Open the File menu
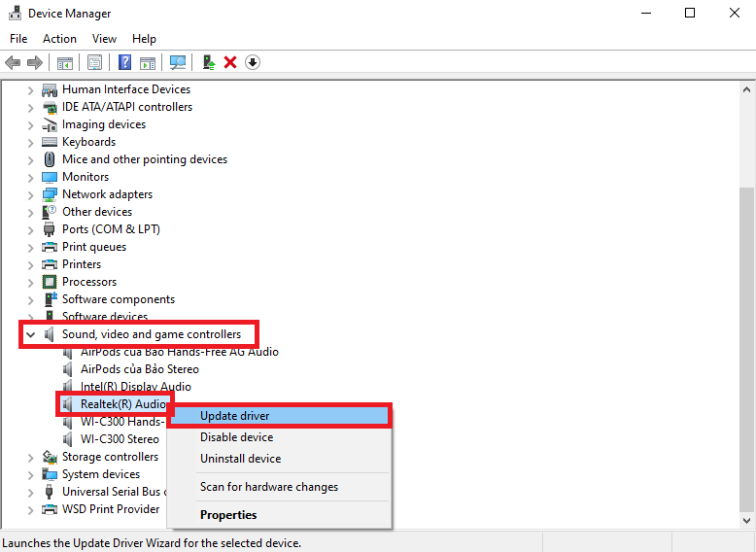 click(18, 39)
